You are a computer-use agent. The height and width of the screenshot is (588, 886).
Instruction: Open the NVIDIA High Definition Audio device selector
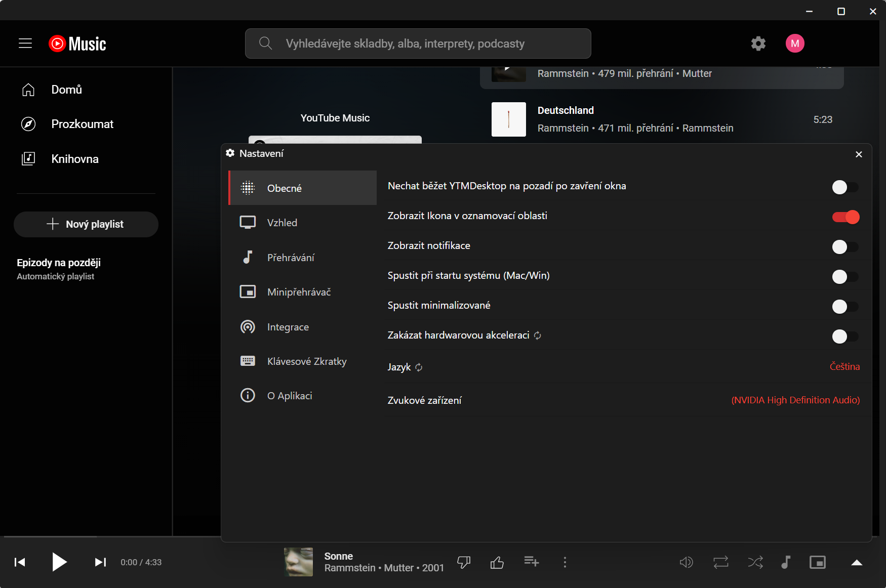(795, 400)
